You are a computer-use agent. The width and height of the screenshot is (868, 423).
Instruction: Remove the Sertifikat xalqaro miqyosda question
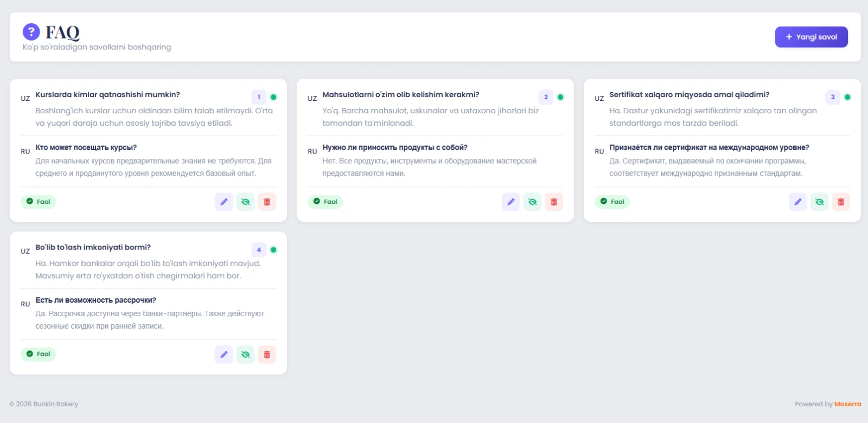point(841,202)
